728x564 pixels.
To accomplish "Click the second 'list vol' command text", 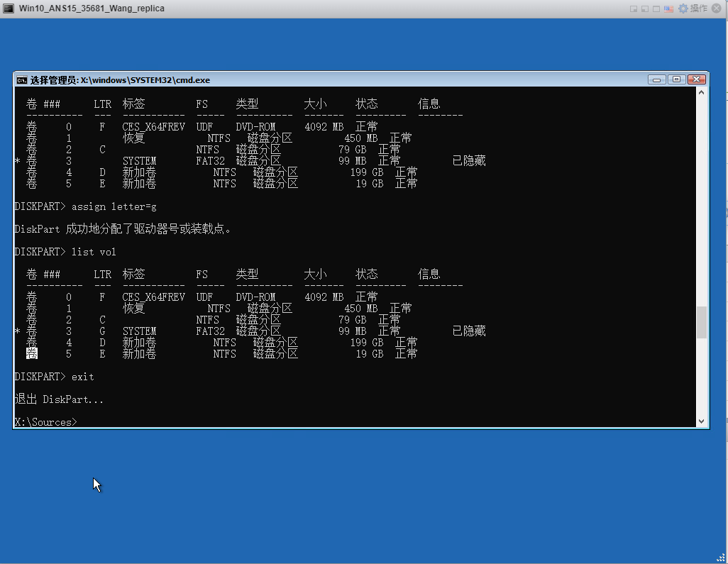I will (x=94, y=252).
